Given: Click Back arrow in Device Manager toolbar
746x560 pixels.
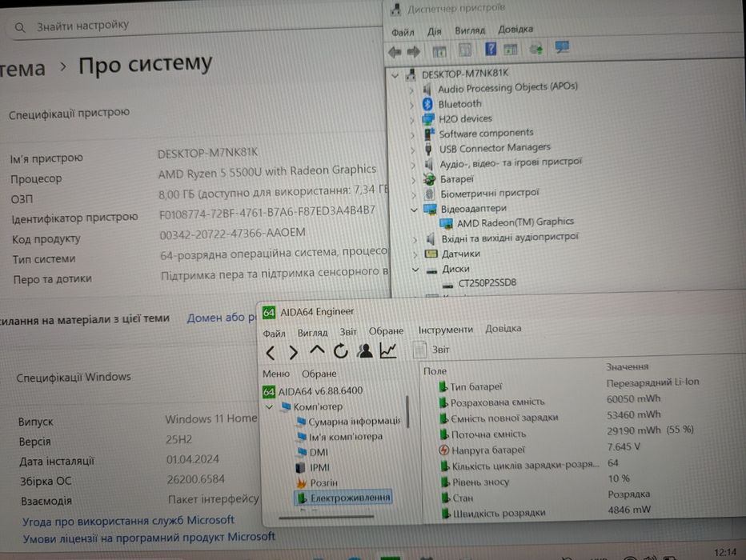Looking at the screenshot, I should (x=395, y=51).
